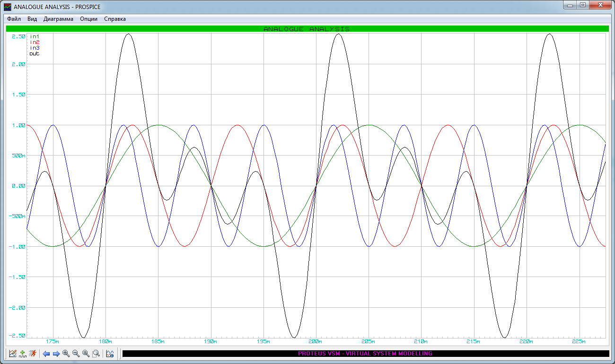The image size is (615, 364).
Task: Click the Edit Graph icon
Action: click(x=13, y=353)
